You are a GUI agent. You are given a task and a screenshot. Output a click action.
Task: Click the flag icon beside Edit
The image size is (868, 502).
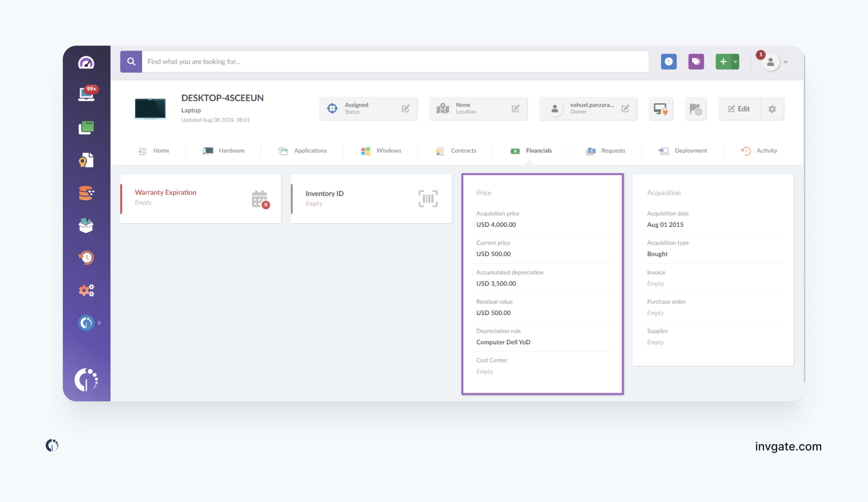click(695, 109)
